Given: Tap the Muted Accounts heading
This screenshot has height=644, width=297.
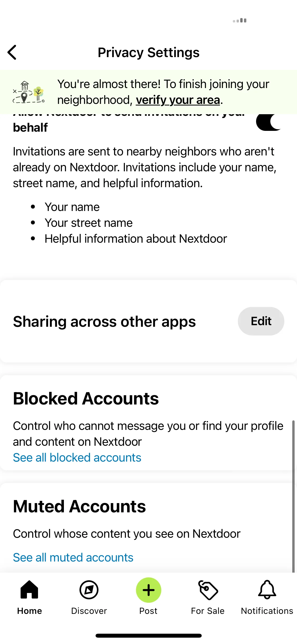Looking at the screenshot, I should click(79, 506).
